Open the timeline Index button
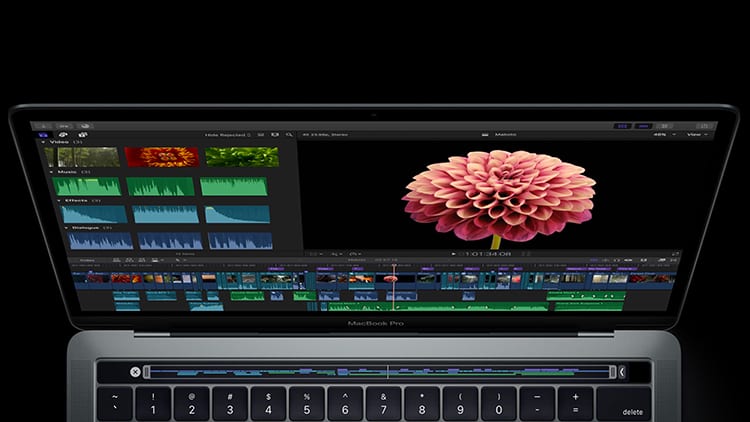The image size is (750, 422). 87,260
